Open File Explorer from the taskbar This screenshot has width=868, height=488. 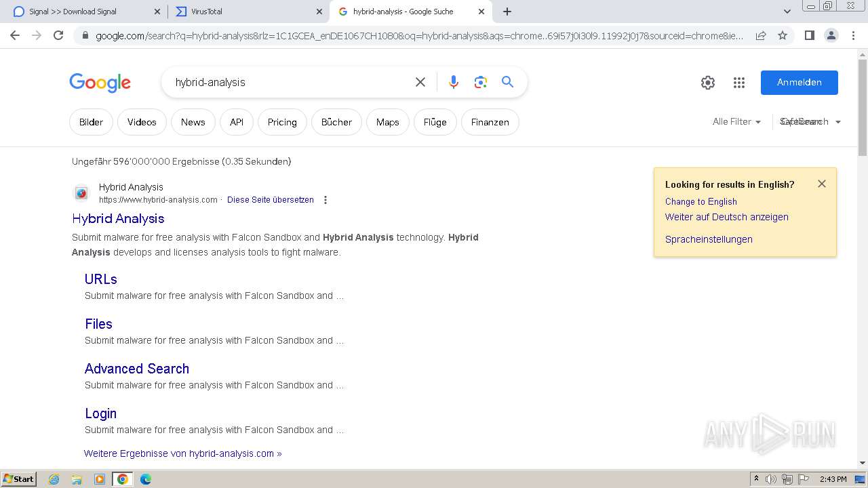[77, 479]
